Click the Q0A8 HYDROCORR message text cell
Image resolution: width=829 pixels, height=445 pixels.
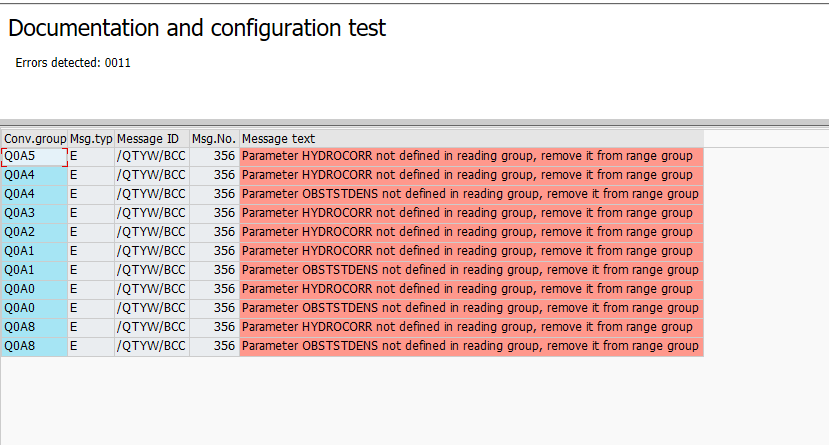471,328
